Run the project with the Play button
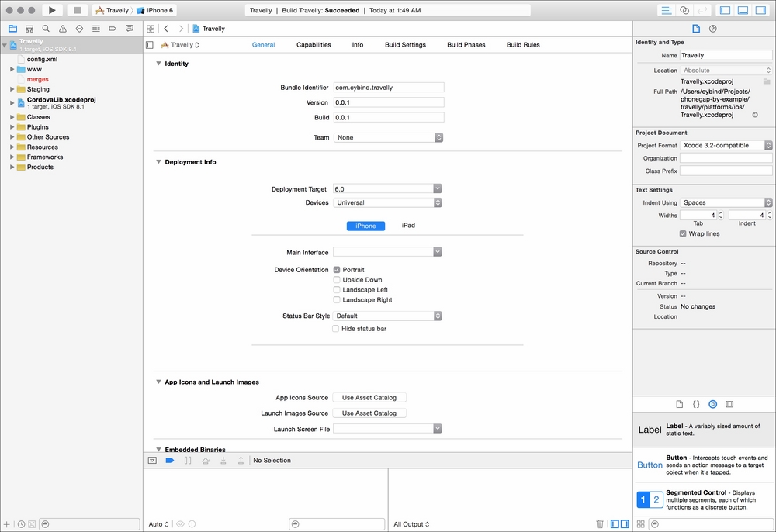The width and height of the screenshot is (776, 532). coord(52,10)
